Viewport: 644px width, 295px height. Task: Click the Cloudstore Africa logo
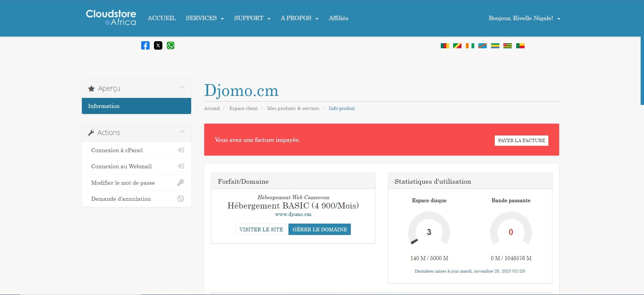point(111,18)
